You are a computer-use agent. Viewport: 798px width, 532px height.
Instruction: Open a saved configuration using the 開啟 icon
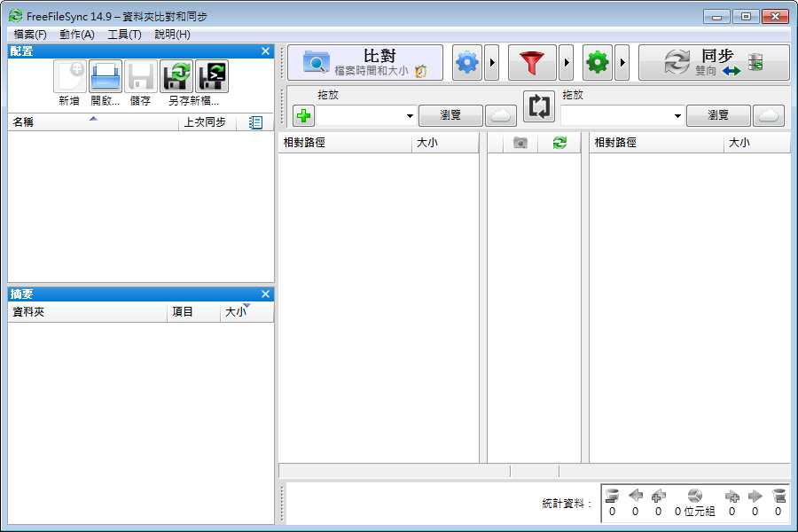(105, 75)
